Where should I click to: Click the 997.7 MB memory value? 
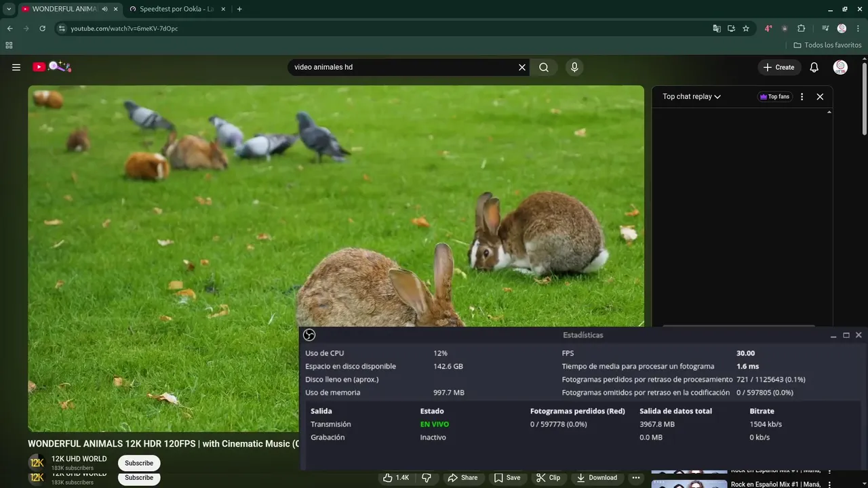point(449,392)
